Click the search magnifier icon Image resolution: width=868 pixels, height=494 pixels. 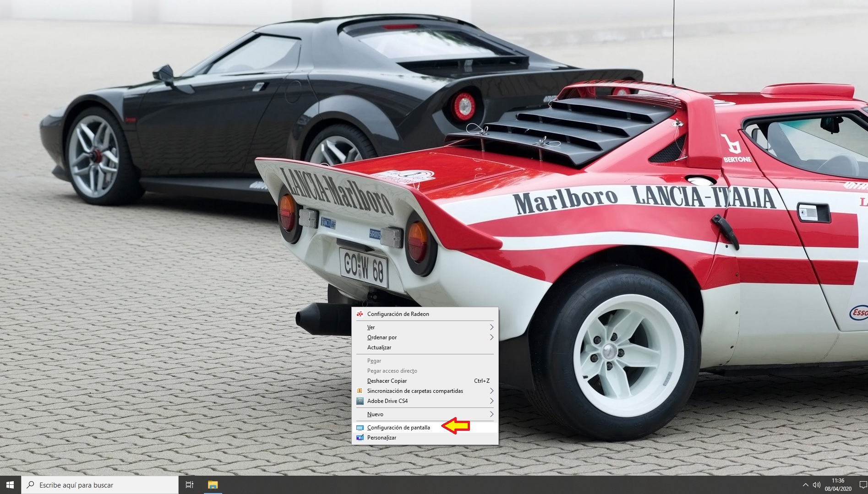point(30,484)
